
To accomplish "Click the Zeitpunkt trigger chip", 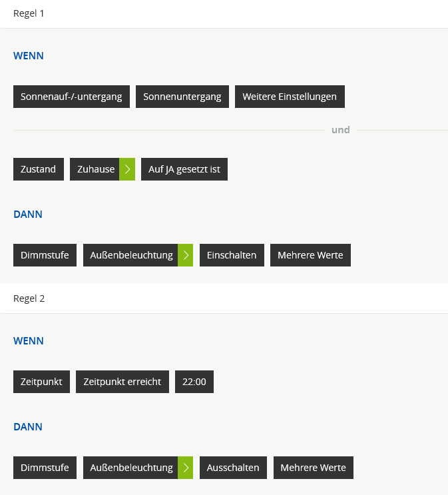I will click(x=41, y=382).
